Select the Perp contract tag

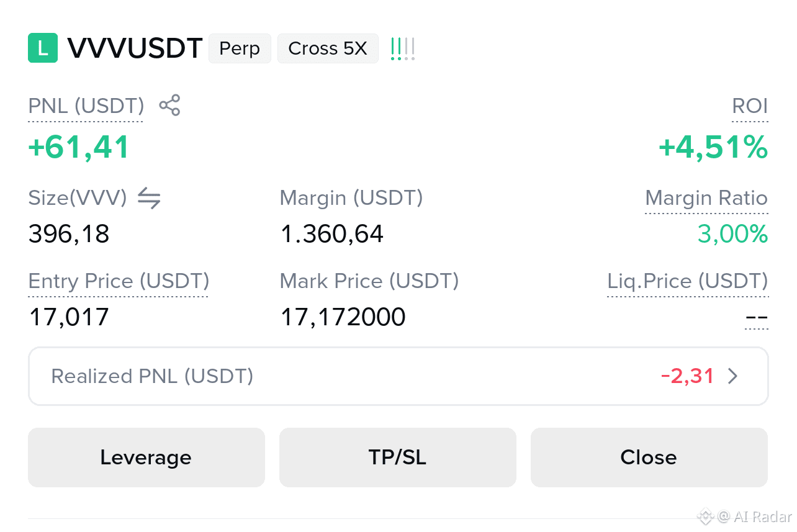pyautogui.click(x=240, y=48)
